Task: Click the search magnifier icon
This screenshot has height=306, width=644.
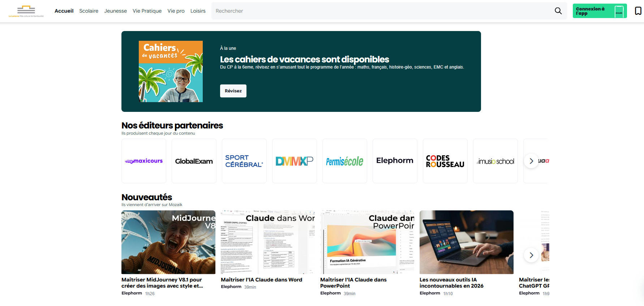Action: [x=558, y=11]
